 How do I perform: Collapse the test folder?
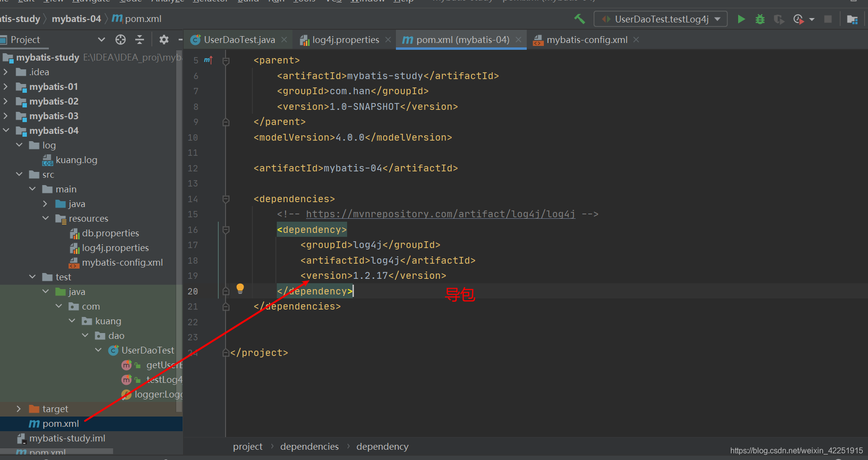point(32,277)
